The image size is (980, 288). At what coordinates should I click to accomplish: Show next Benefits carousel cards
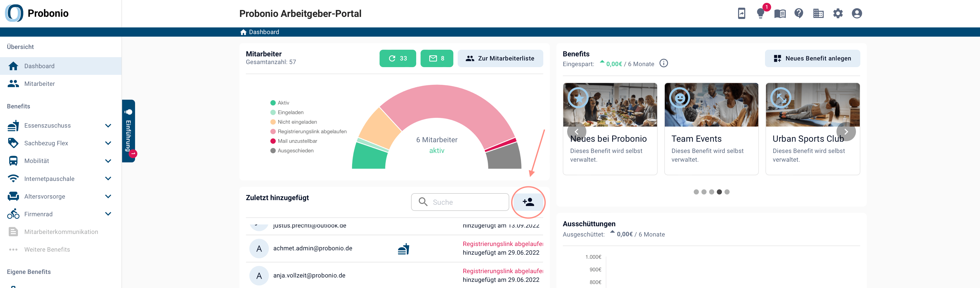point(846,132)
